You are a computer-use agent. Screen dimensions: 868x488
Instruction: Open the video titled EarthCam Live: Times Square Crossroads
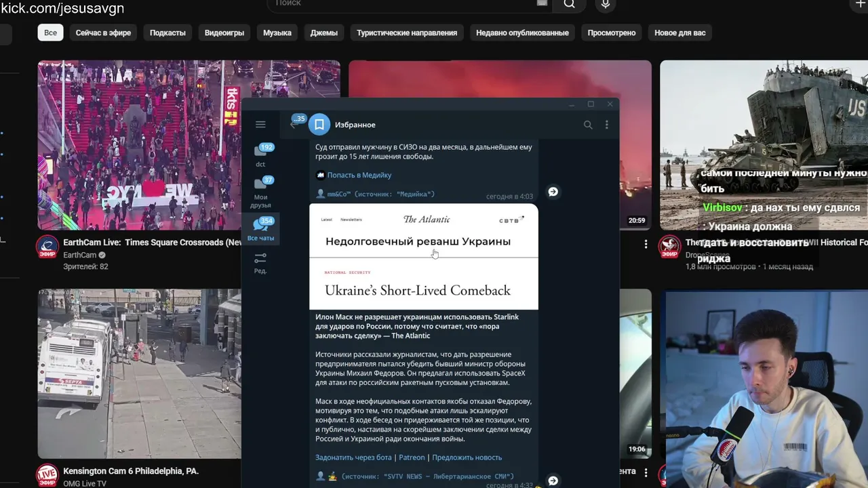pos(152,242)
